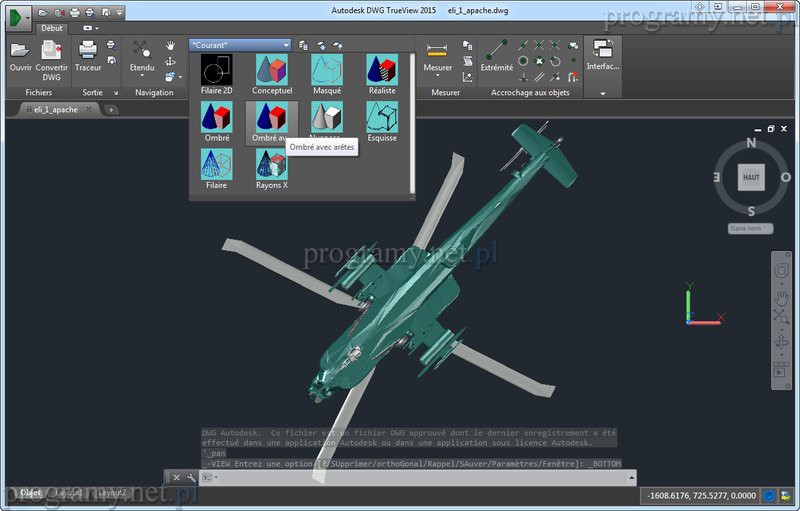Viewport: 800px width, 511px height.
Task: Activate the Esquisse visual style
Action: tap(381, 118)
